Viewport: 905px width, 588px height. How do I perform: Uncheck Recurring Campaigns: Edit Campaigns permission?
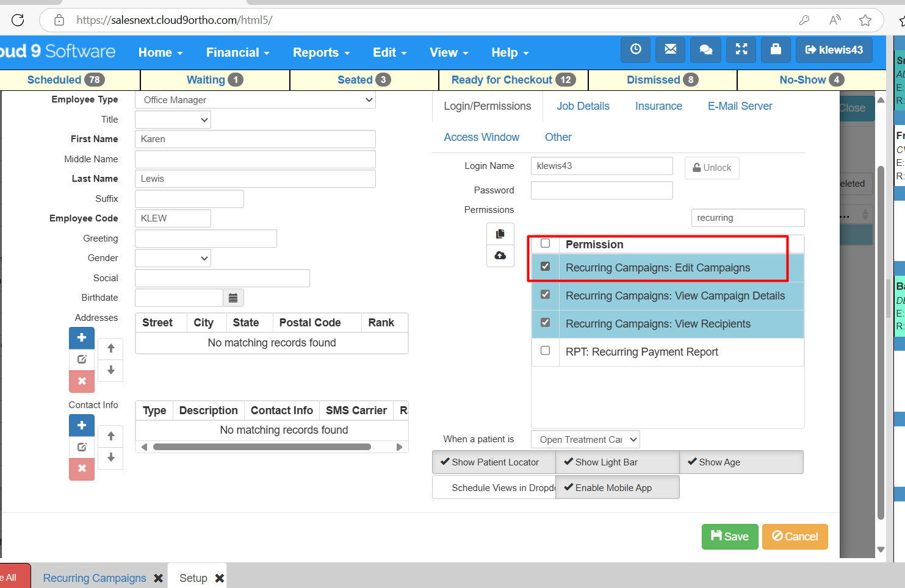click(x=546, y=267)
